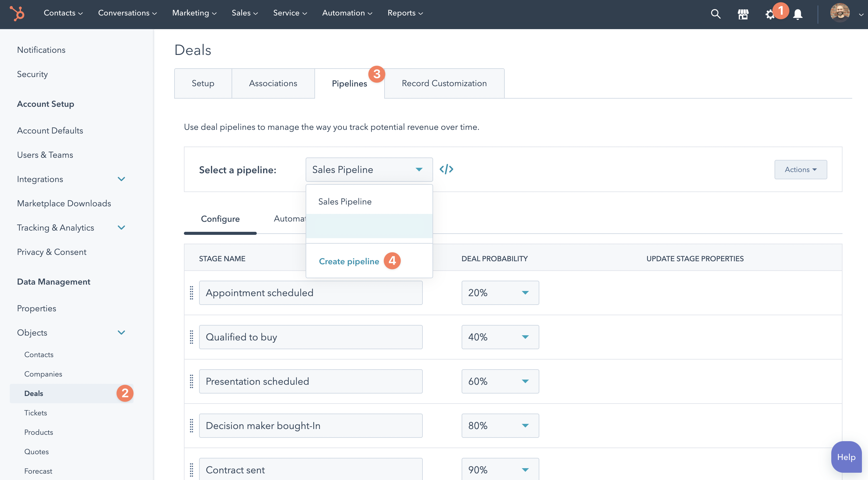
Task: Open the Actions dropdown button
Action: click(800, 169)
